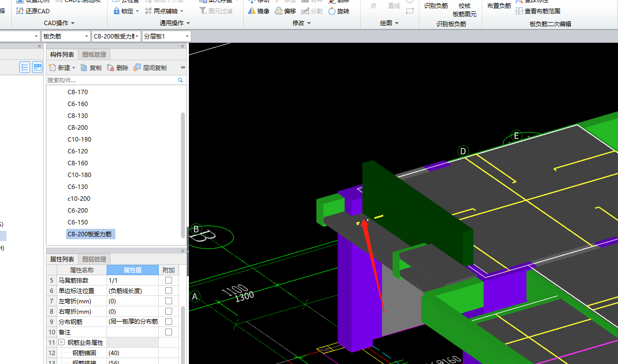Click the 复制 copy component button
618x364 pixels.
pyautogui.click(x=91, y=68)
